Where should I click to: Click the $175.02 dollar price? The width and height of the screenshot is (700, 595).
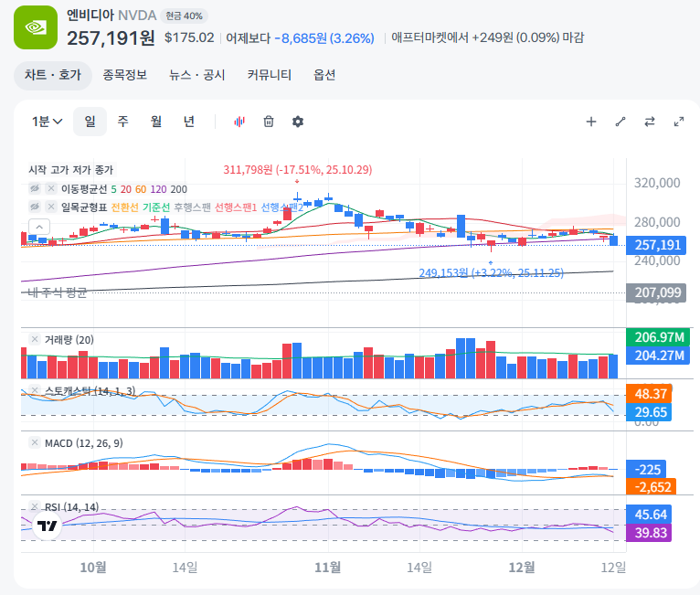(x=189, y=37)
